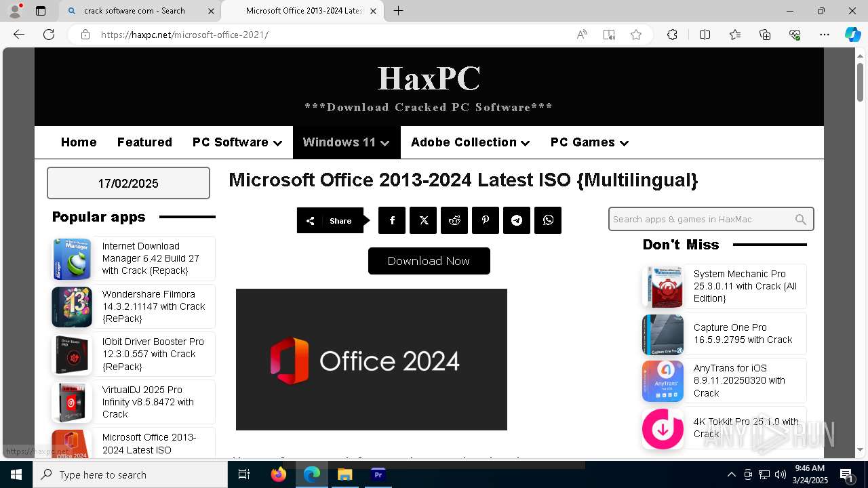Share the article on Pinterest
Viewport: 868px width, 488px height.
click(486, 220)
